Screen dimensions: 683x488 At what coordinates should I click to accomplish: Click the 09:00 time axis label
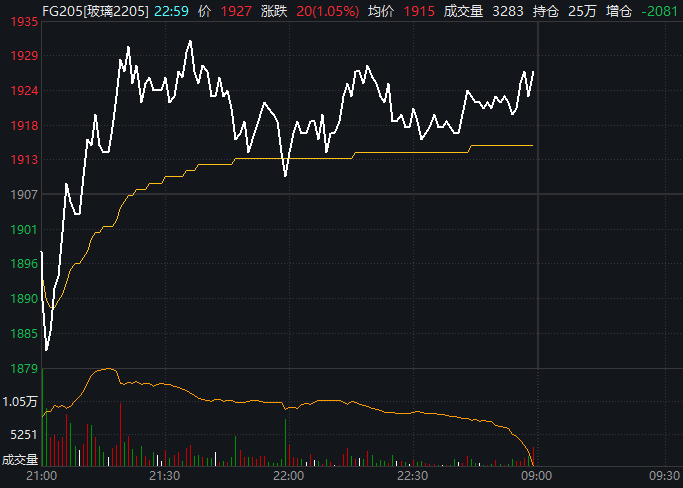534,477
